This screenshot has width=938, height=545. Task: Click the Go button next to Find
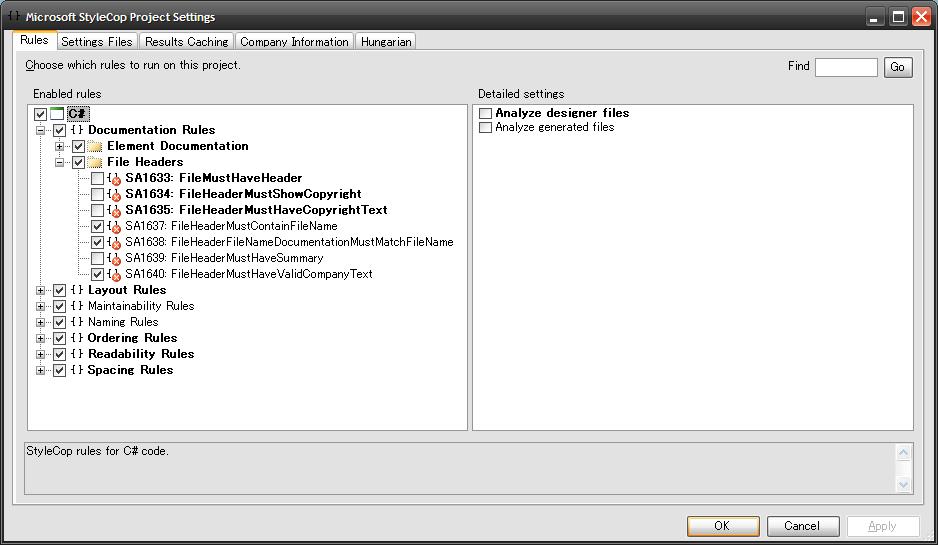click(898, 67)
